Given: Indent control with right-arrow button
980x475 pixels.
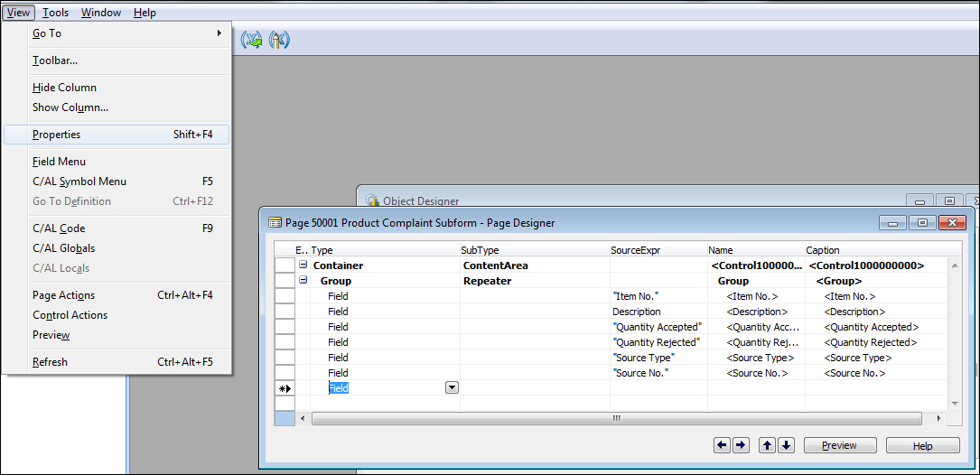Looking at the screenshot, I should (741, 445).
